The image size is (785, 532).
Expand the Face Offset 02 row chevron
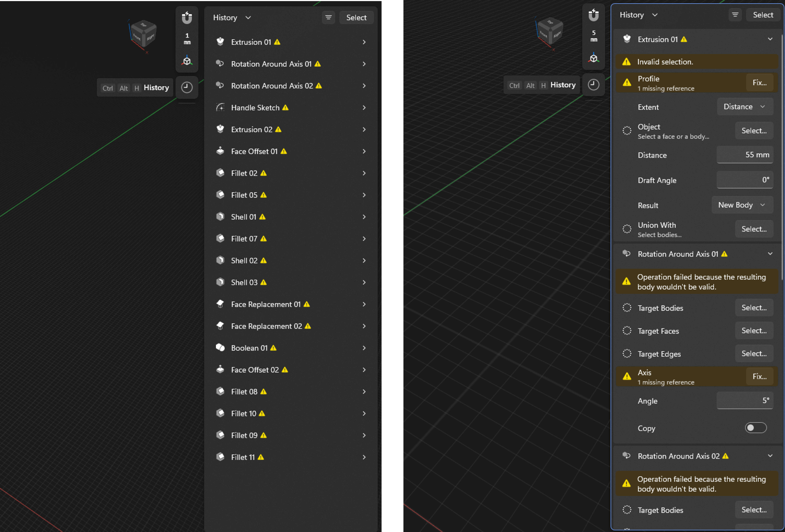point(364,370)
